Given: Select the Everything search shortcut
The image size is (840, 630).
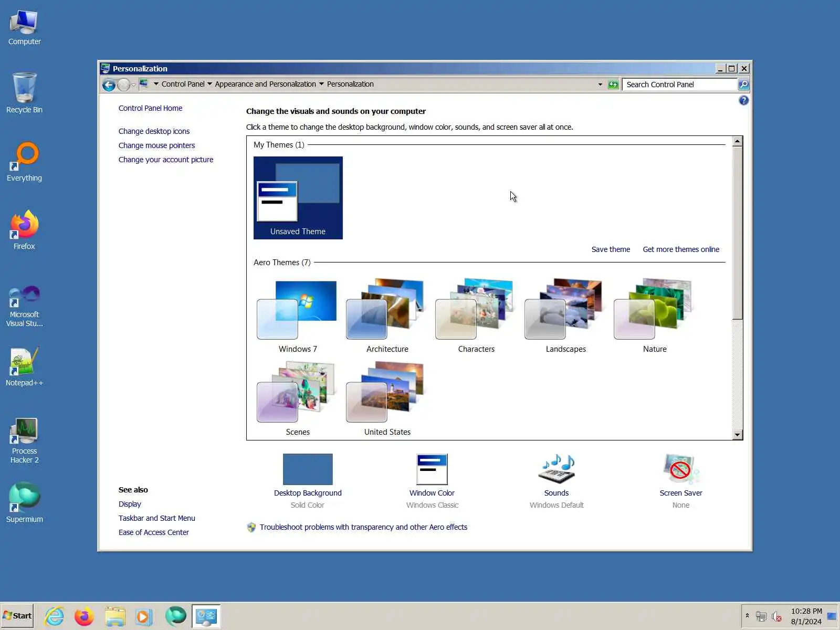Looking at the screenshot, I should (24, 162).
